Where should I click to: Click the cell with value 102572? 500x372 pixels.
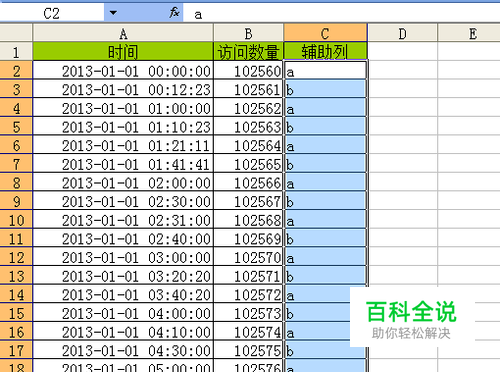point(248,294)
